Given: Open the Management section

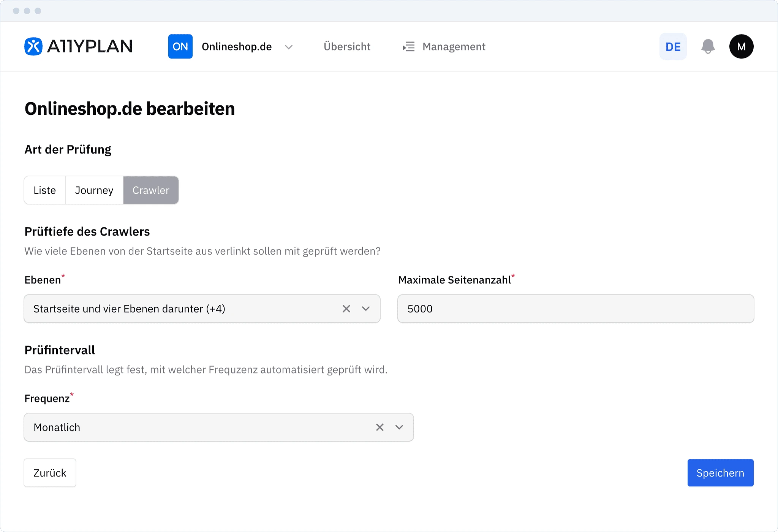Looking at the screenshot, I should click(454, 46).
